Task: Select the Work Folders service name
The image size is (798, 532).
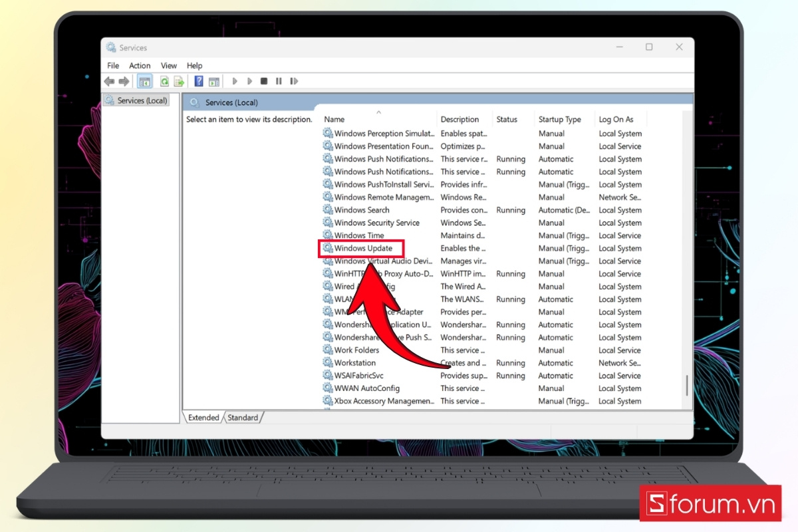Action: pos(356,350)
